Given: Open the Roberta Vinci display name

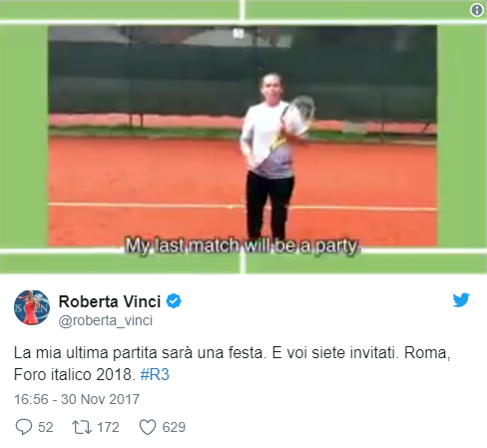Looking at the screenshot, I should tap(110, 301).
